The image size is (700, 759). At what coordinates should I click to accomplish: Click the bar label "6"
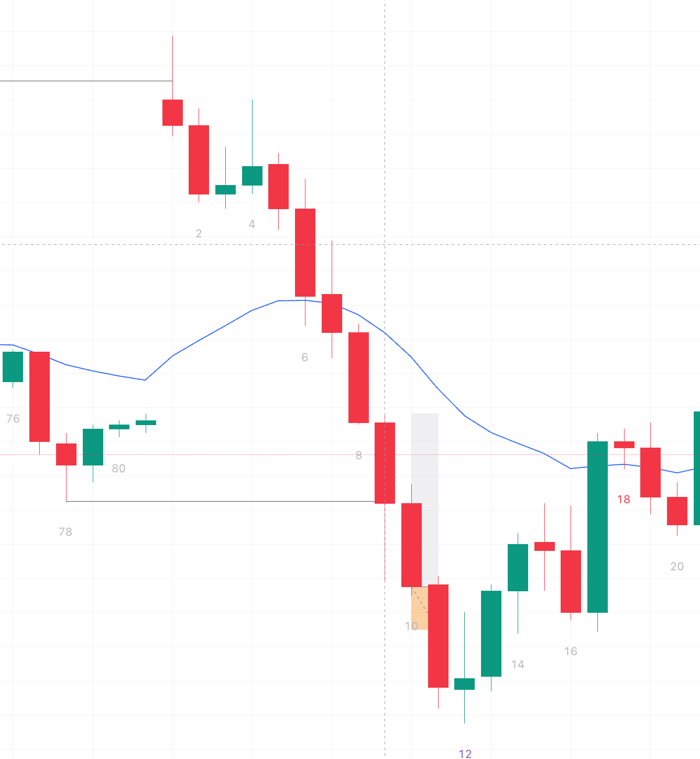point(305,357)
